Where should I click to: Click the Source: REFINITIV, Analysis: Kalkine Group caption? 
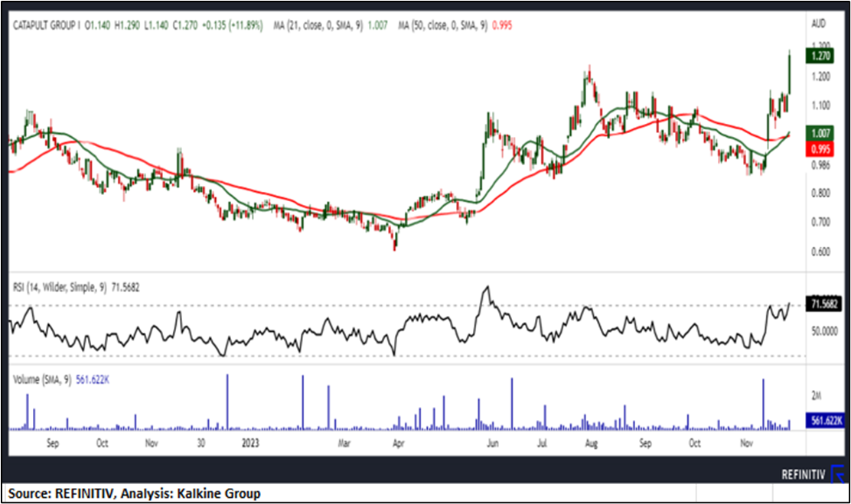click(x=134, y=494)
